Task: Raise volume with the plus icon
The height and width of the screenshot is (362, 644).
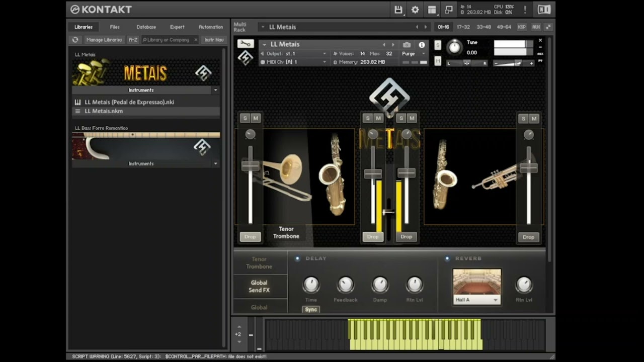Action: pyautogui.click(x=531, y=63)
